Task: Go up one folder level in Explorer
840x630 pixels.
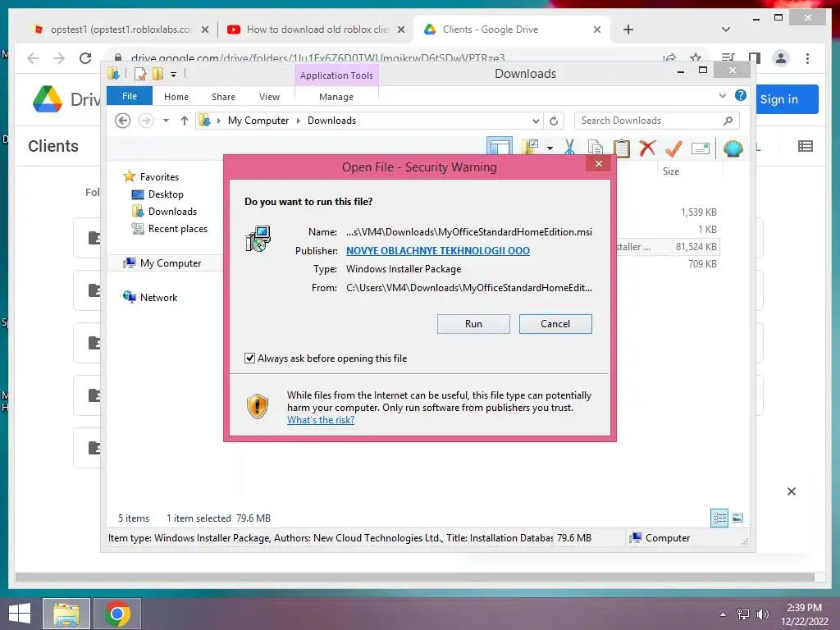Action: point(185,121)
